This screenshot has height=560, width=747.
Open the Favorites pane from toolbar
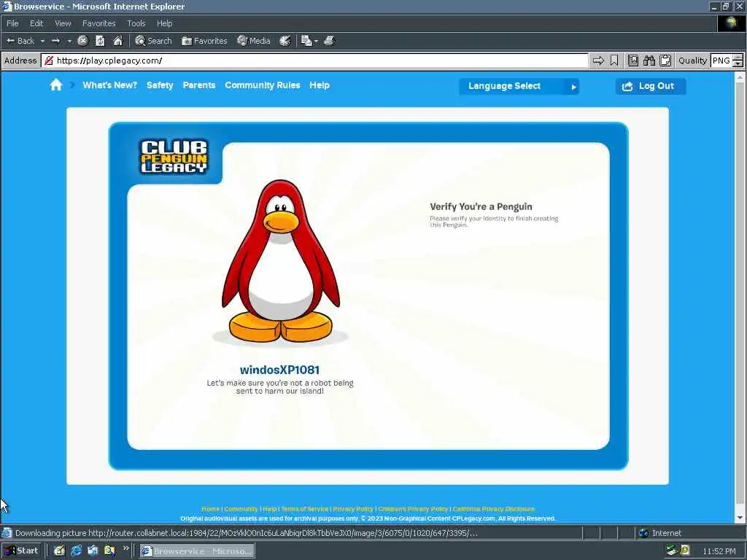pyautogui.click(x=204, y=41)
